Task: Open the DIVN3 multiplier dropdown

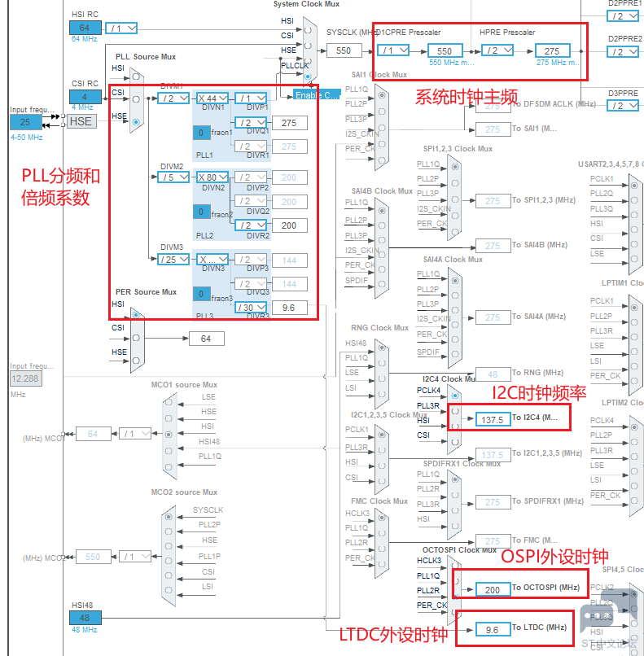Action: click(x=212, y=260)
